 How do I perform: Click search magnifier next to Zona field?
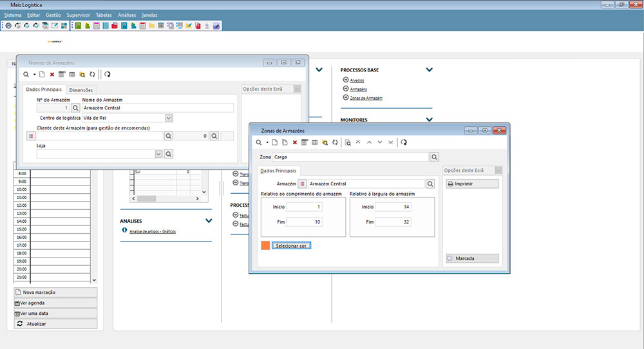click(434, 157)
